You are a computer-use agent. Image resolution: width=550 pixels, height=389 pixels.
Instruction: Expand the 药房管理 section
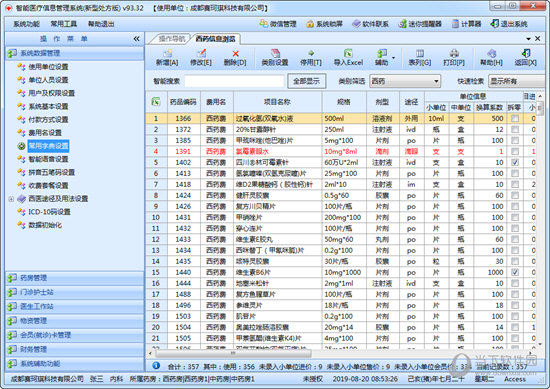(x=74, y=278)
